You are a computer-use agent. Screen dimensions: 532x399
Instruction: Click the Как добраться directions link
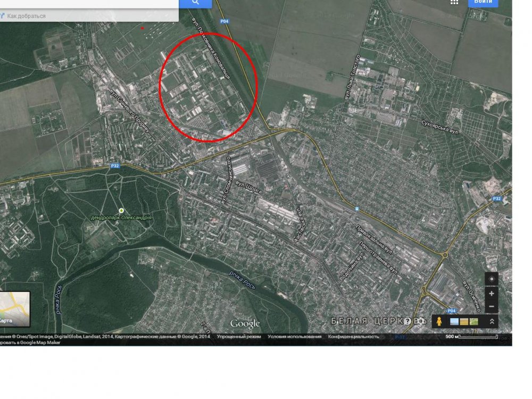coord(26,16)
